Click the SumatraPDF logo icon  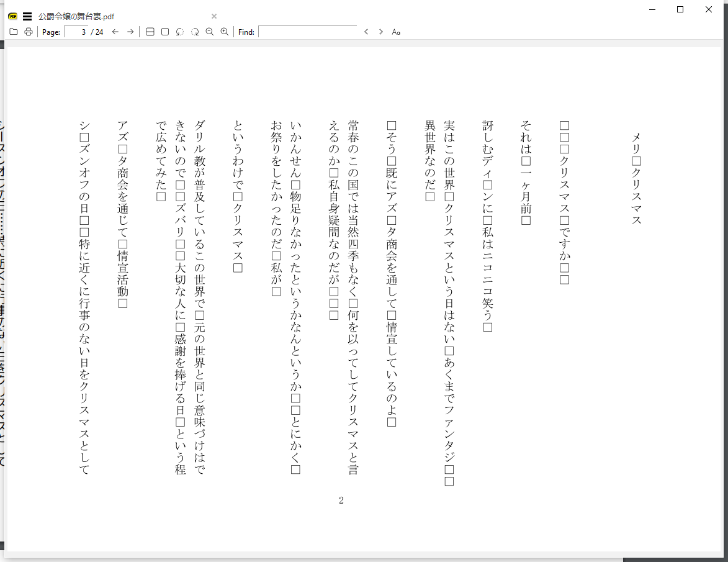point(11,16)
